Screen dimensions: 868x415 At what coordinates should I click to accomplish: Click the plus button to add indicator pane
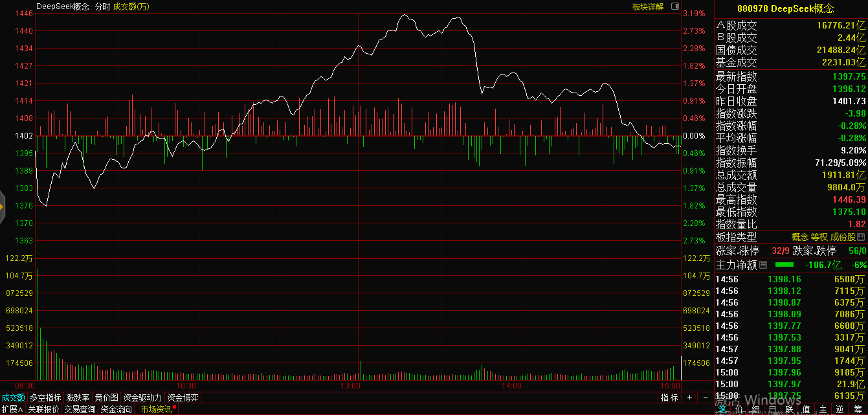tap(689, 398)
